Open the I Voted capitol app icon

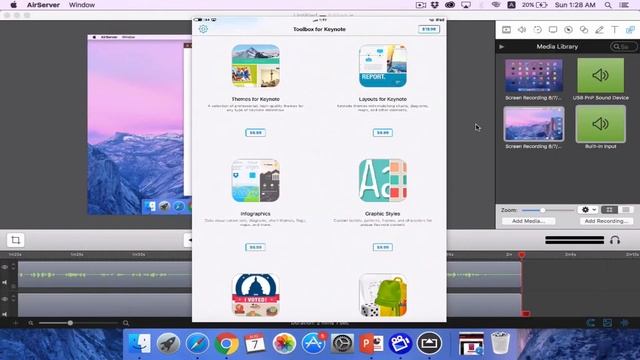coord(256,295)
